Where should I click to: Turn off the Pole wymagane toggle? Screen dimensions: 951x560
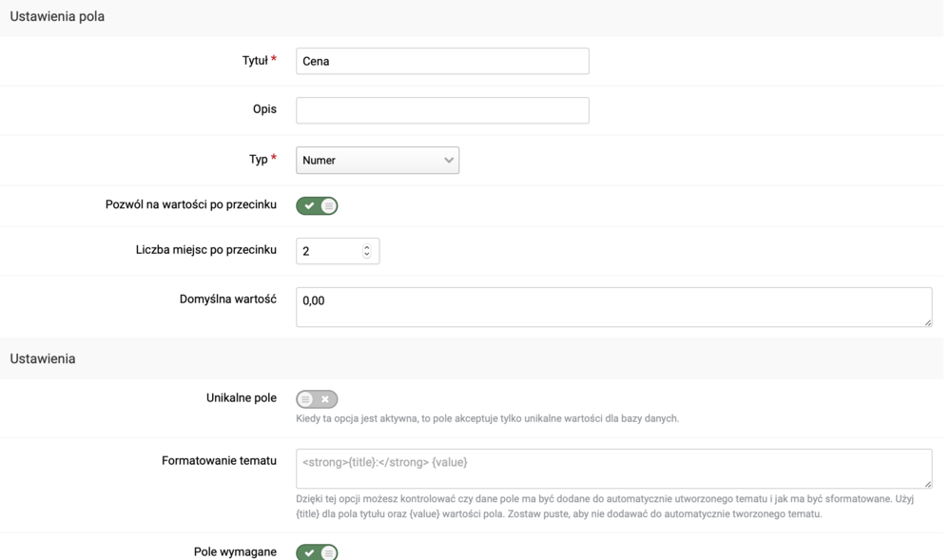coord(317,552)
